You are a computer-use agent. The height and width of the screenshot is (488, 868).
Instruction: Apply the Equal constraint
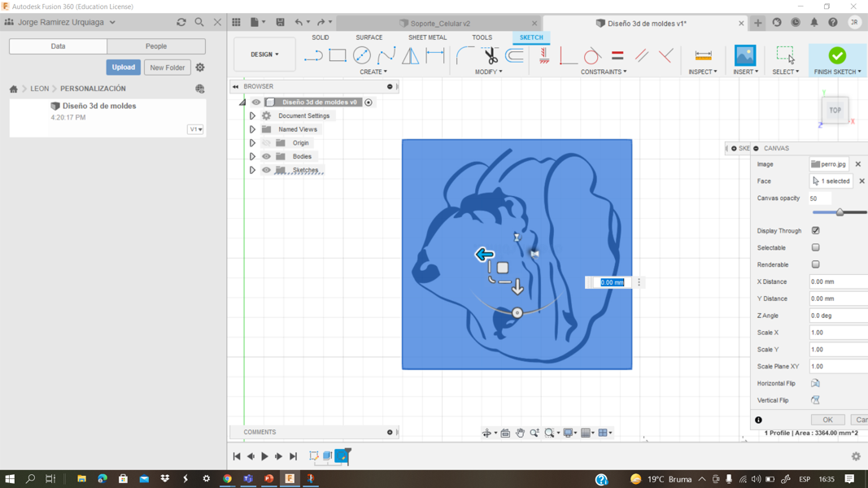click(617, 55)
